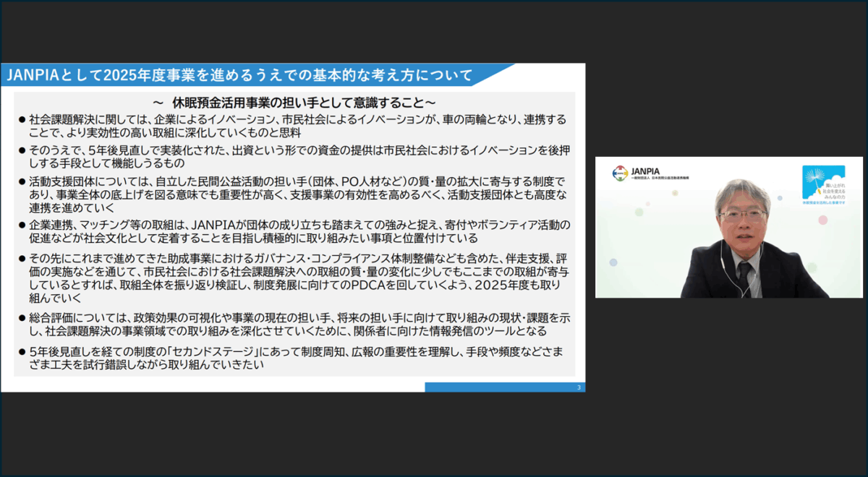
Task: Click the blue slide title banner about 2025年度事業
Action: click(x=239, y=75)
